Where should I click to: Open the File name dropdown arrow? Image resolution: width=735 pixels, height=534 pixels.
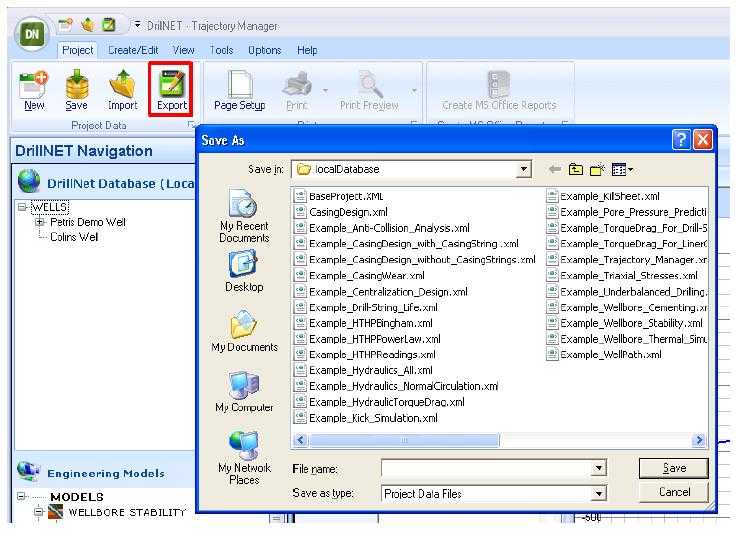(x=599, y=467)
